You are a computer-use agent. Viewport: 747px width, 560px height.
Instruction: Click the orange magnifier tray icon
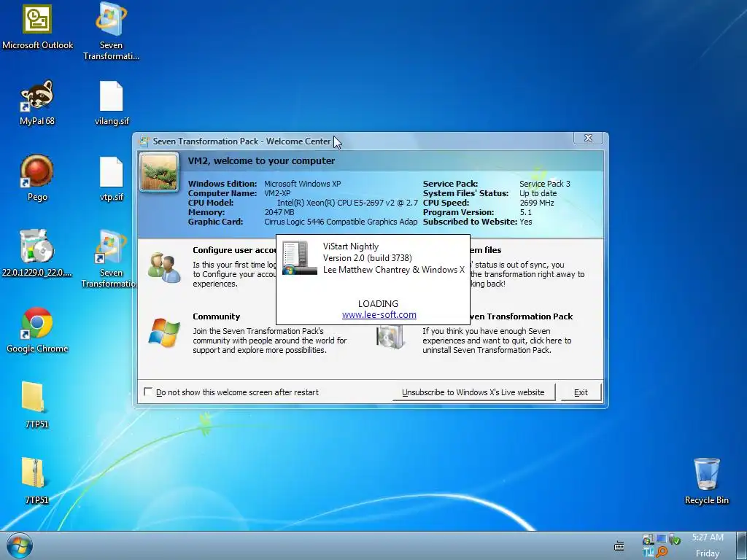point(661,552)
